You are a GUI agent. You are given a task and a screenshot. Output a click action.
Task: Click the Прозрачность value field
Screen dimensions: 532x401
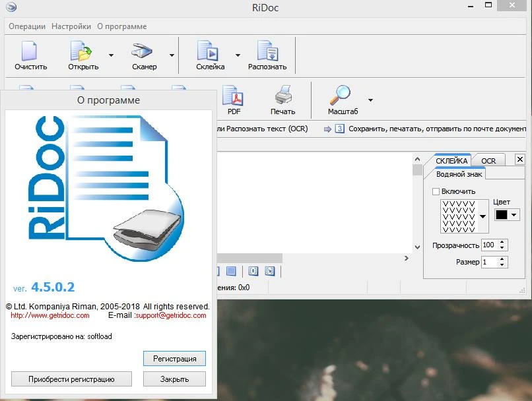[489, 245]
